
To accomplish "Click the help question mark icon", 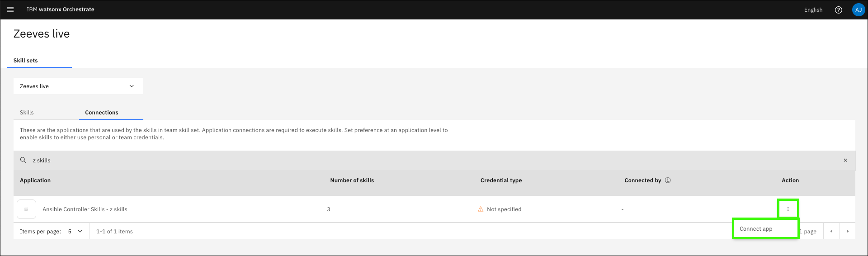I will pos(839,10).
